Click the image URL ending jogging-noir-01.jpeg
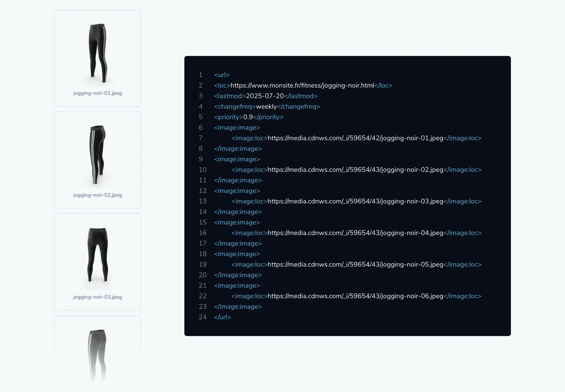This screenshot has width=565, height=392. (x=355, y=138)
